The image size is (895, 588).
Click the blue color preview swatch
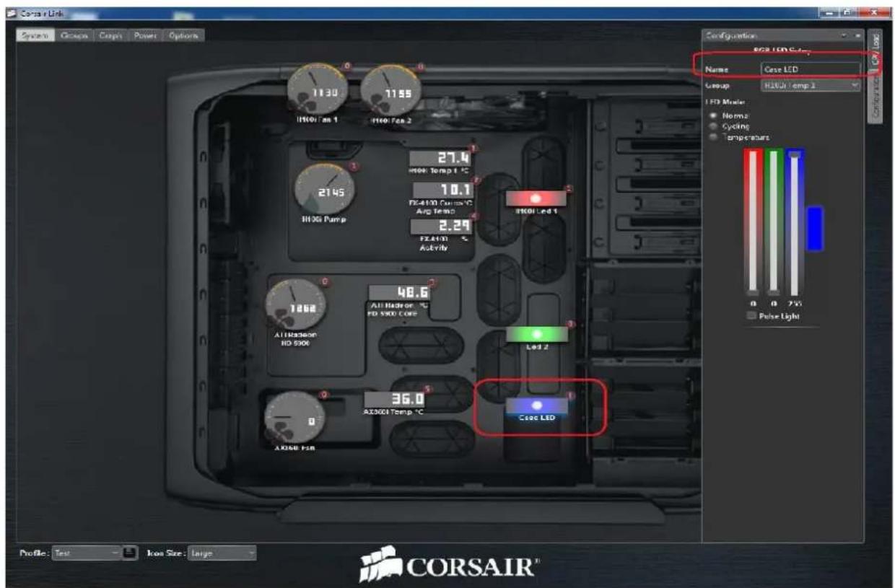[x=815, y=229]
